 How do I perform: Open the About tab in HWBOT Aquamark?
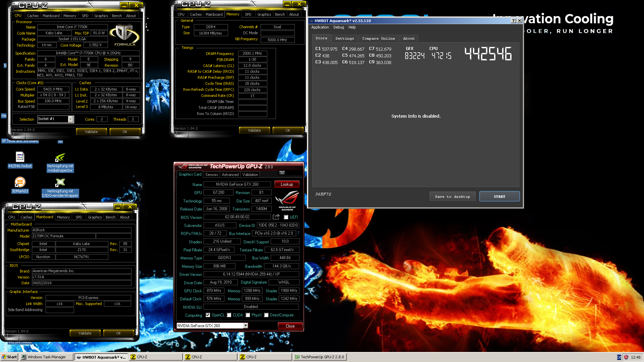[x=409, y=39]
